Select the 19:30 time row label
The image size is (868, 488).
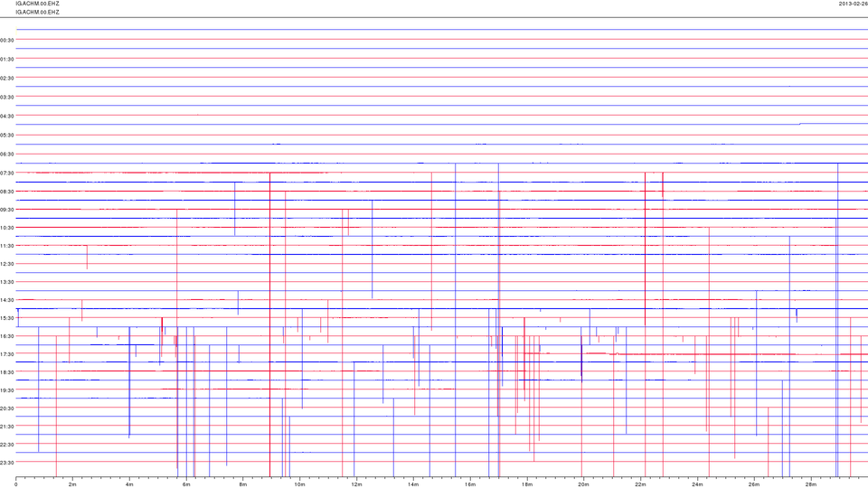(7, 390)
